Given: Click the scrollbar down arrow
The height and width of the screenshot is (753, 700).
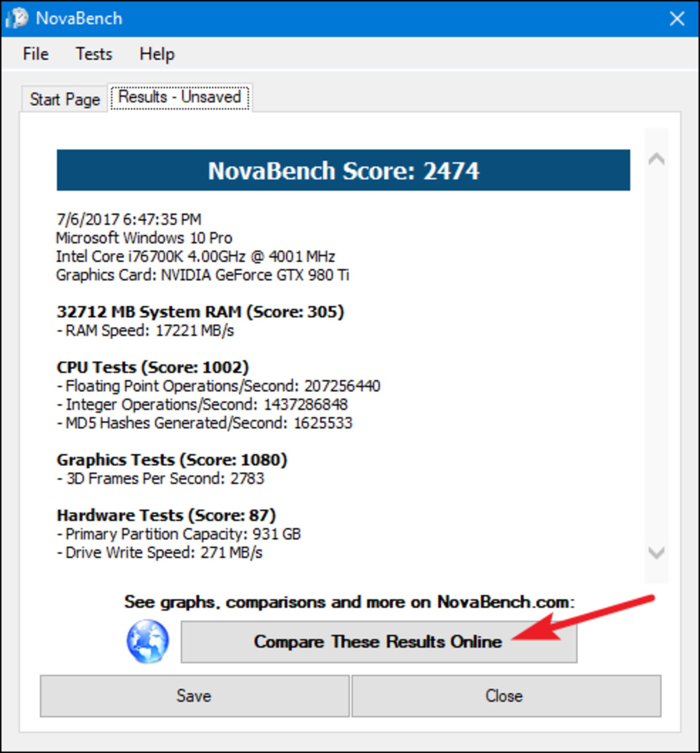Looking at the screenshot, I should pyautogui.click(x=657, y=553).
